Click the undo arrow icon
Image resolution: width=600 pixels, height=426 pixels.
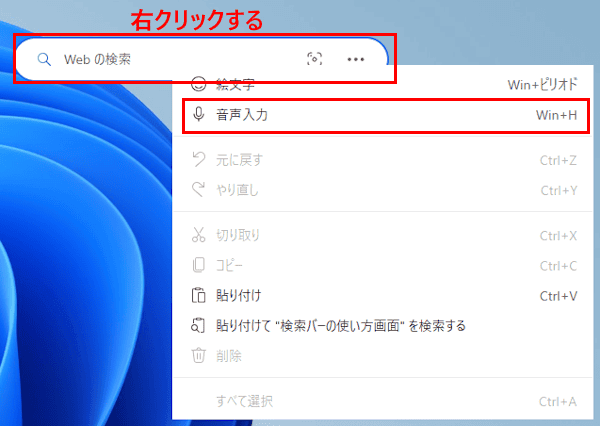click(199, 160)
